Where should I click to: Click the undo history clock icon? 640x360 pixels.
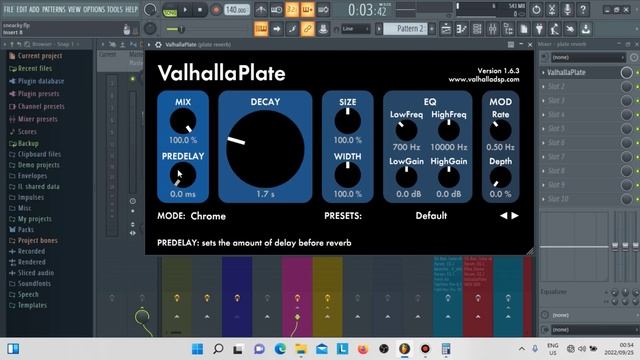[x=536, y=9]
